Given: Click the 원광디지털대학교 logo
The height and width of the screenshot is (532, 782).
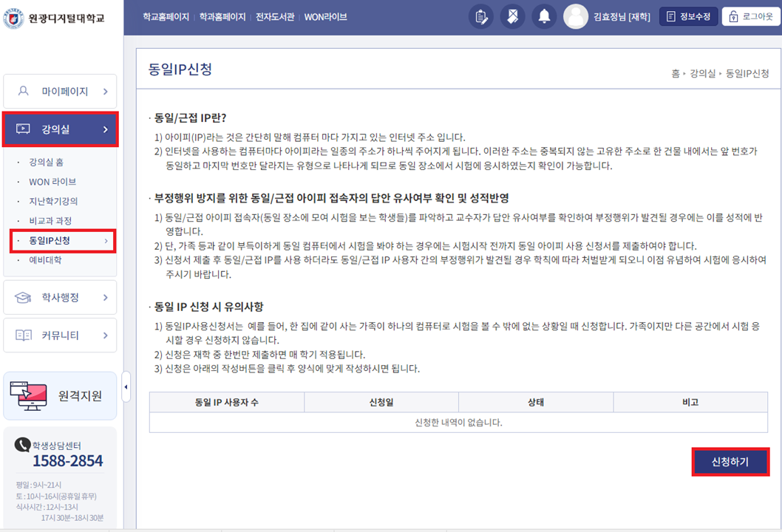Looking at the screenshot, I should (54, 18).
